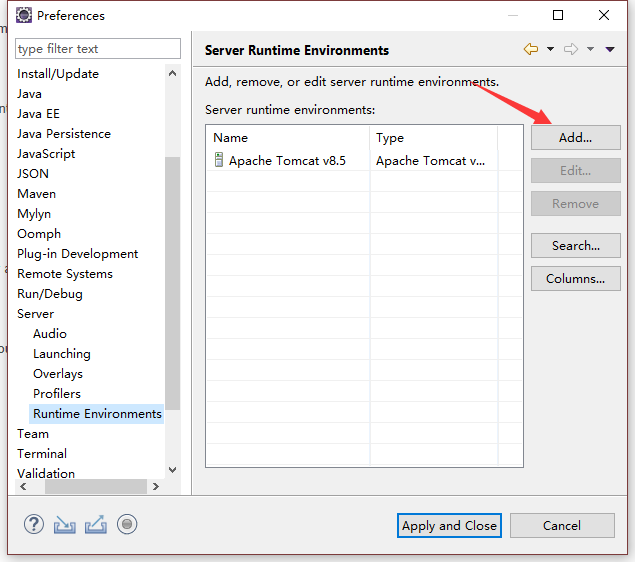Image resolution: width=635 pixels, height=562 pixels.
Task: Select Launching under Server
Action: coord(62,354)
